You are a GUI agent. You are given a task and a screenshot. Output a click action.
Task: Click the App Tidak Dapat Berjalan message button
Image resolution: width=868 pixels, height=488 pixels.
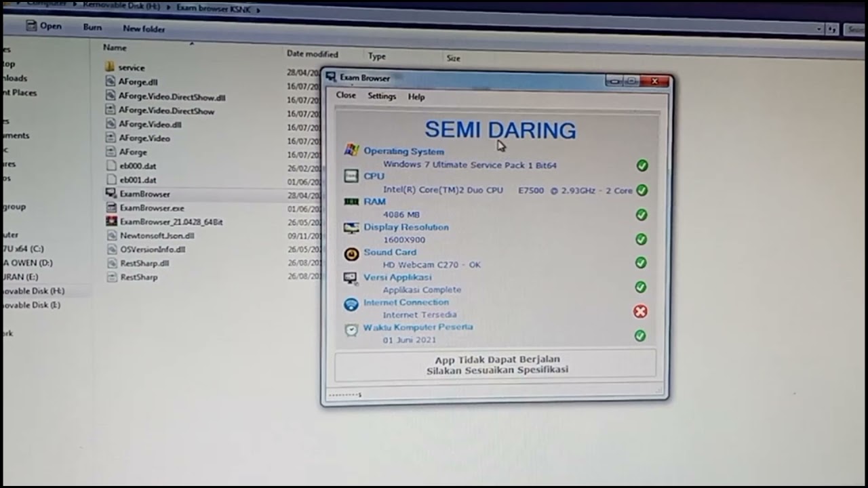[496, 365]
